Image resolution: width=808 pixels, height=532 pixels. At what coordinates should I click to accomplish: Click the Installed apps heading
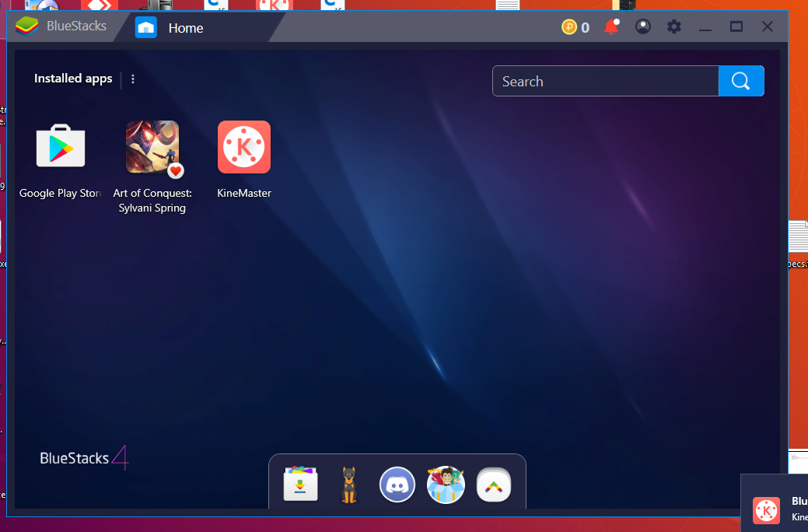73,79
